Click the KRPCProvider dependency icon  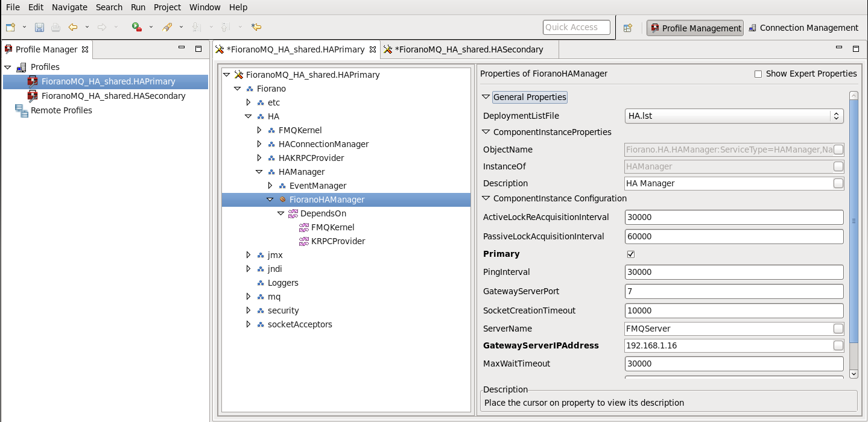(305, 241)
